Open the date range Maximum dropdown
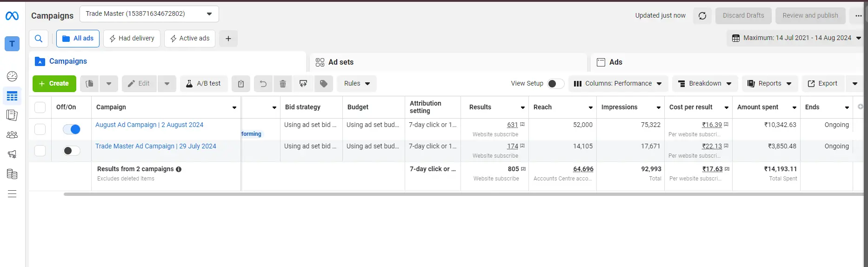868x267 pixels. (x=796, y=38)
